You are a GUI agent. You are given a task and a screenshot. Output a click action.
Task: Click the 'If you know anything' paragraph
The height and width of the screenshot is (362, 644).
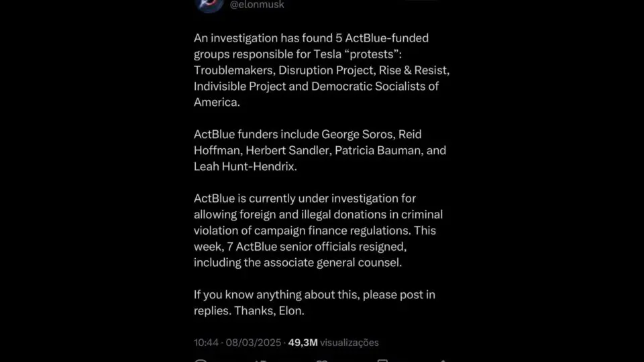pyautogui.click(x=315, y=302)
